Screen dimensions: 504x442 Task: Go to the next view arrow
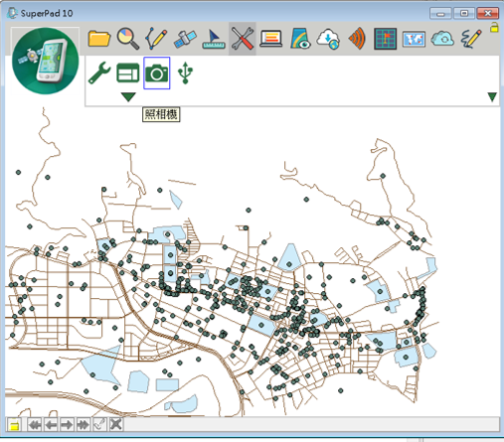67,425
